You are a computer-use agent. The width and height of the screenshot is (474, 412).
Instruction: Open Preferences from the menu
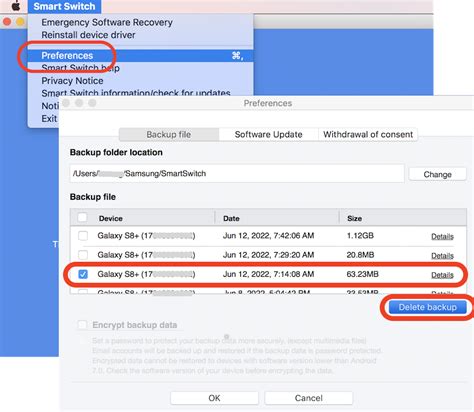point(140,56)
